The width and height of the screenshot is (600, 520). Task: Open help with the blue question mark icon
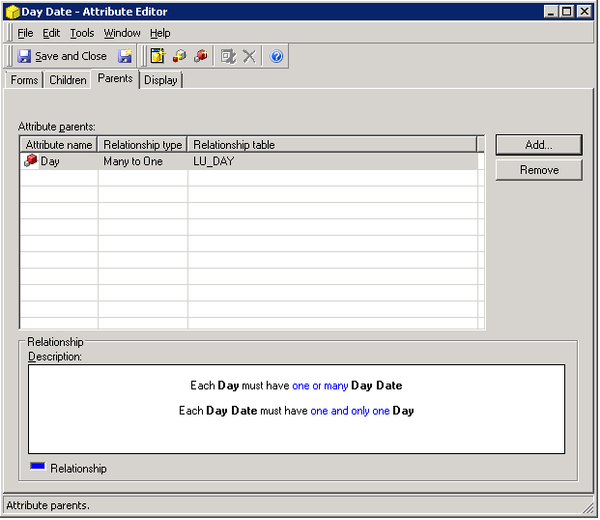point(277,56)
